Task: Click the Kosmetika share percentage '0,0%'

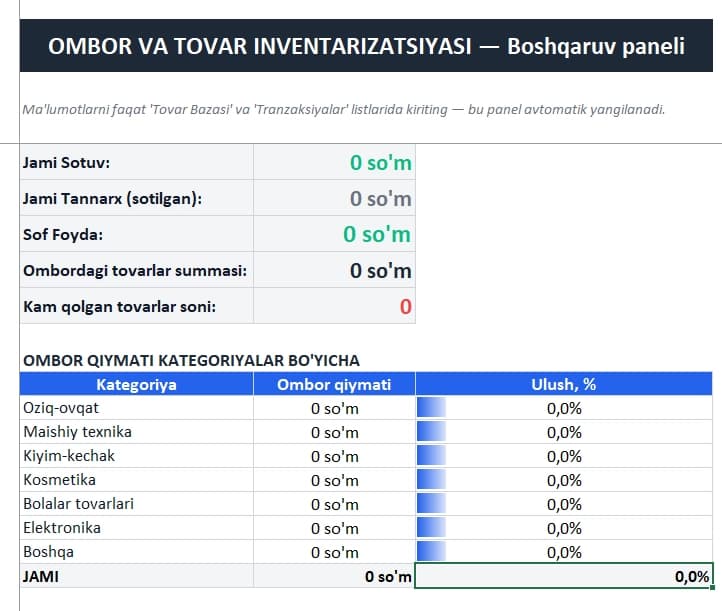Action: click(564, 480)
